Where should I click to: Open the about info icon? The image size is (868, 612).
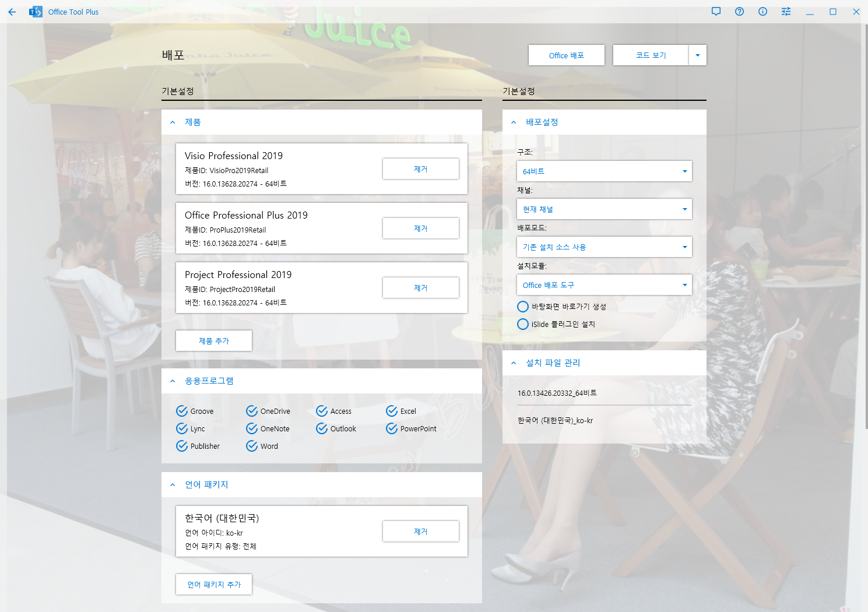click(x=763, y=12)
